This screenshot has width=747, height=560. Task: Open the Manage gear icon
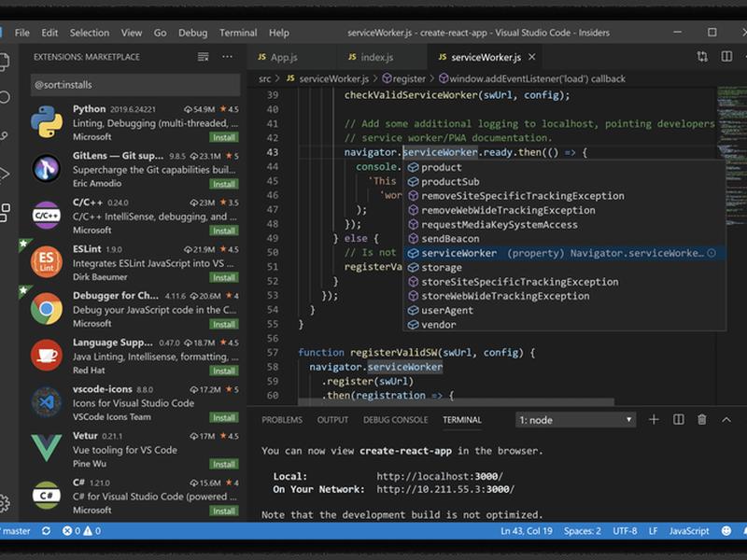pyautogui.click(x=4, y=503)
